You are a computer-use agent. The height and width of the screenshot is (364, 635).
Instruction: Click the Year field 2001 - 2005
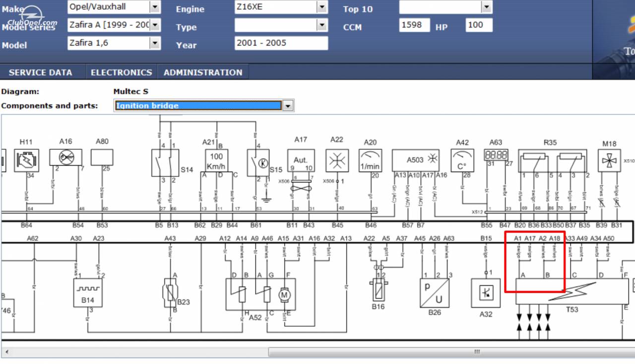(281, 43)
